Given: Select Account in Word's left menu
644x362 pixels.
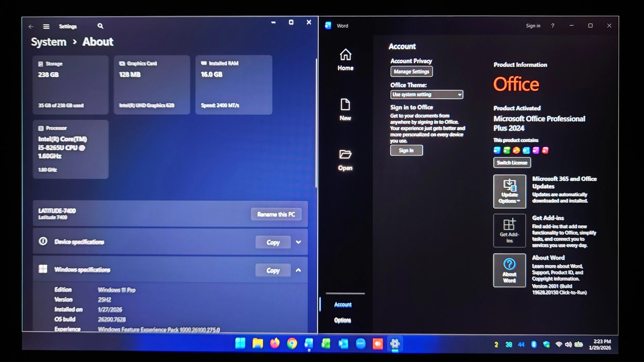Looking at the screenshot, I should pyautogui.click(x=343, y=305).
